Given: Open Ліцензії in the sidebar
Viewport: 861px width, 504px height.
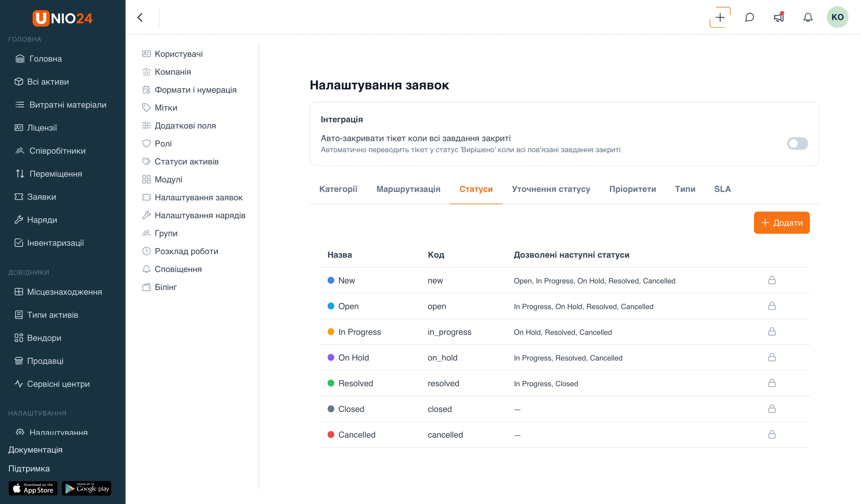Looking at the screenshot, I should 36,128.
